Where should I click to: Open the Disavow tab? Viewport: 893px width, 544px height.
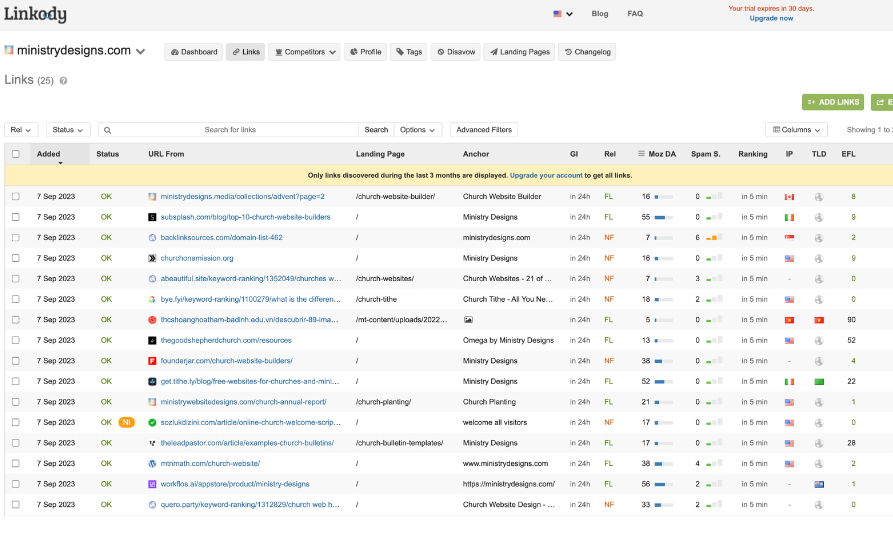click(455, 52)
